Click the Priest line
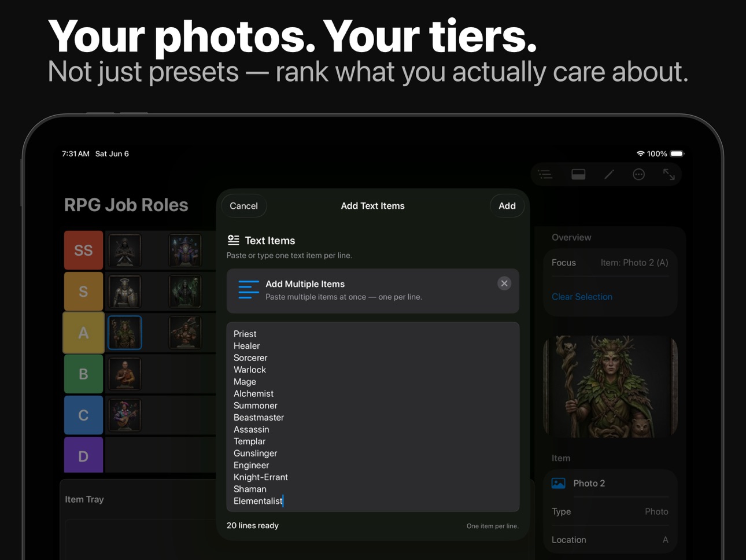 pos(245,334)
